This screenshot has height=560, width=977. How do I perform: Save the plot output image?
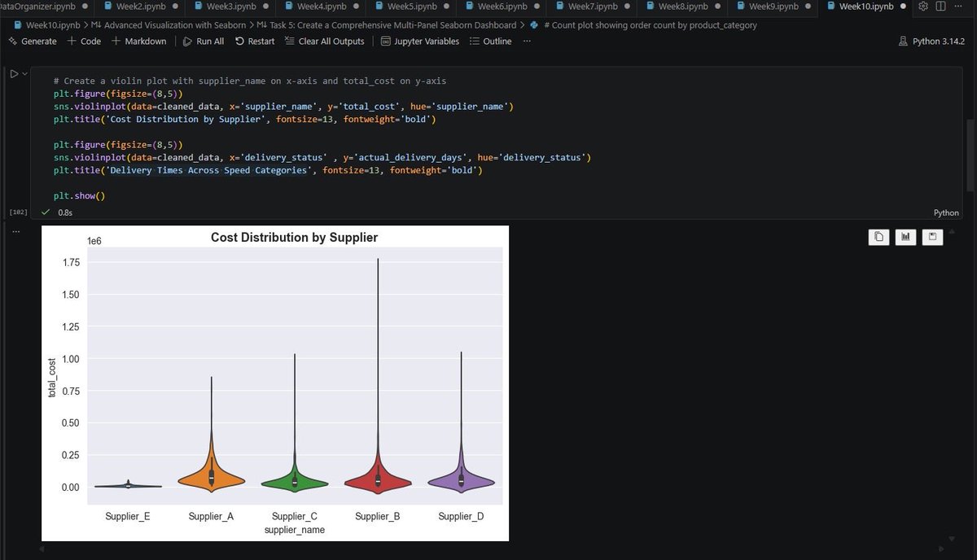pyautogui.click(x=932, y=237)
